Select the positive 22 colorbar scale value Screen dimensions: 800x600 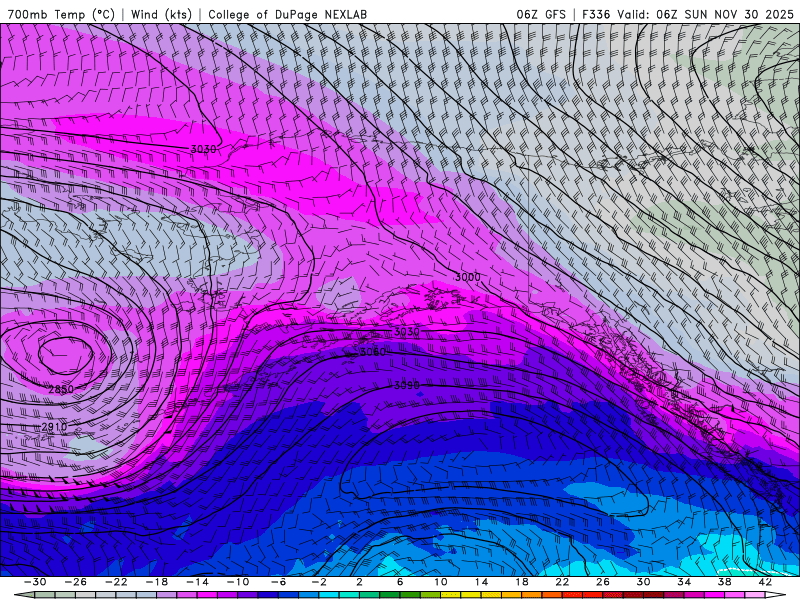[x=562, y=582]
